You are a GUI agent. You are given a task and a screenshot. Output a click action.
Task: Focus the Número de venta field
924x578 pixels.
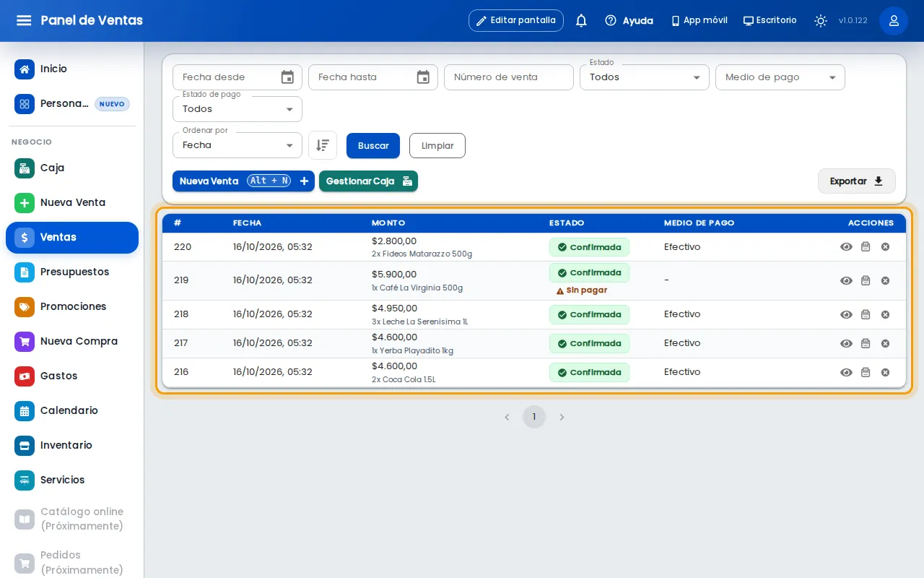tap(509, 77)
